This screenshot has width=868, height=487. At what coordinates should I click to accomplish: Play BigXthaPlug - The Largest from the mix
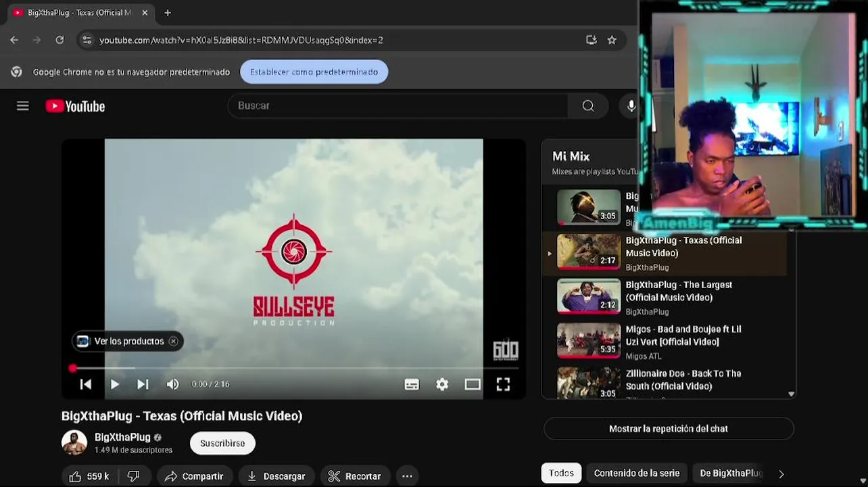click(665, 298)
